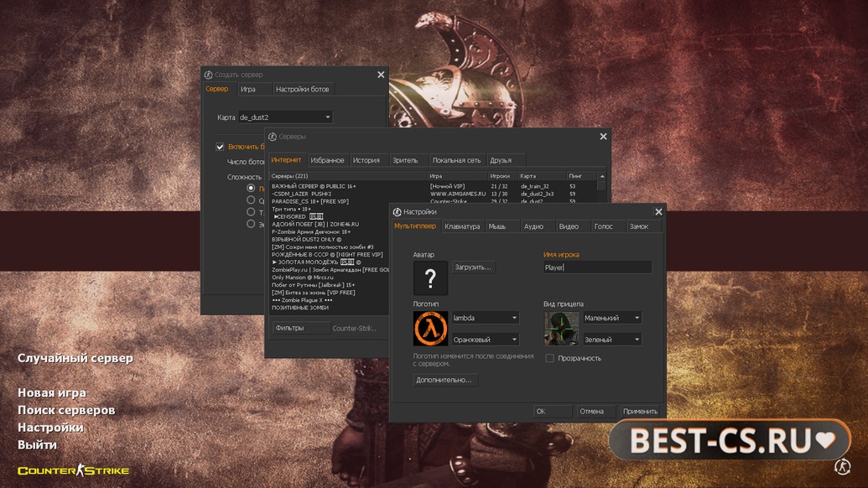Select the Интернет tab in Servers
The image size is (868, 488).
[x=286, y=160]
